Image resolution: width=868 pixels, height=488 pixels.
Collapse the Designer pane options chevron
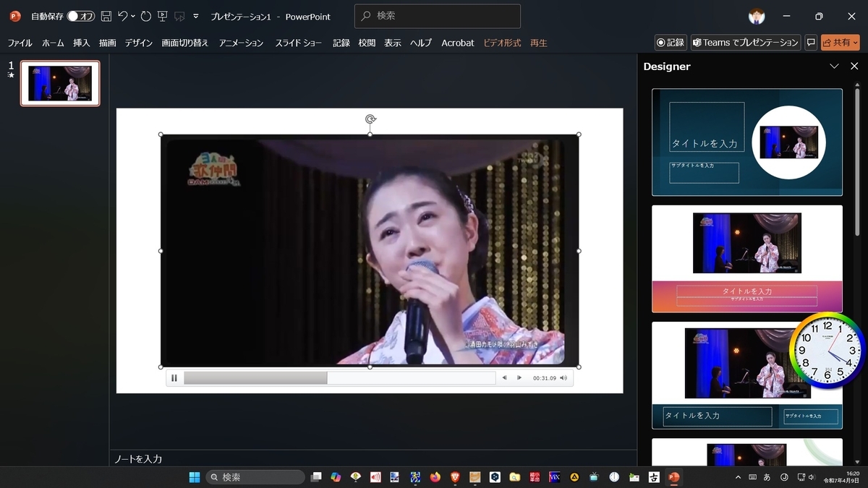coord(834,66)
